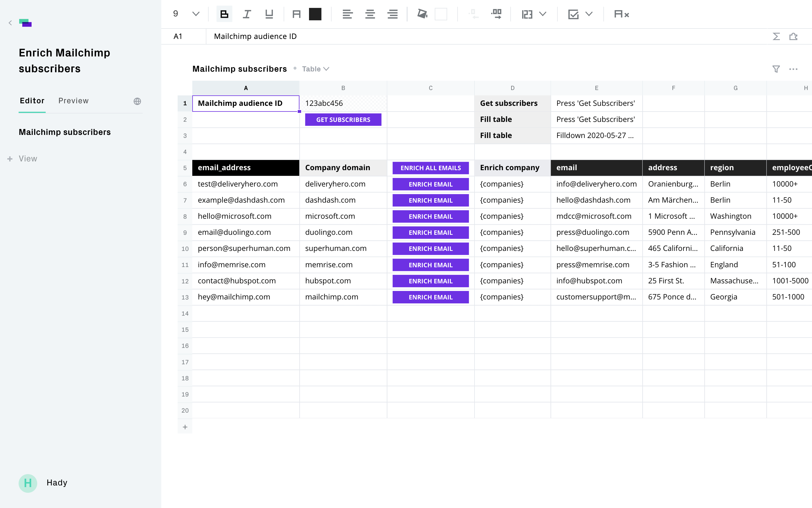Select column D header
Image resolution: width=812 pixels, height=508 pixels.
[x=512, y=88]
